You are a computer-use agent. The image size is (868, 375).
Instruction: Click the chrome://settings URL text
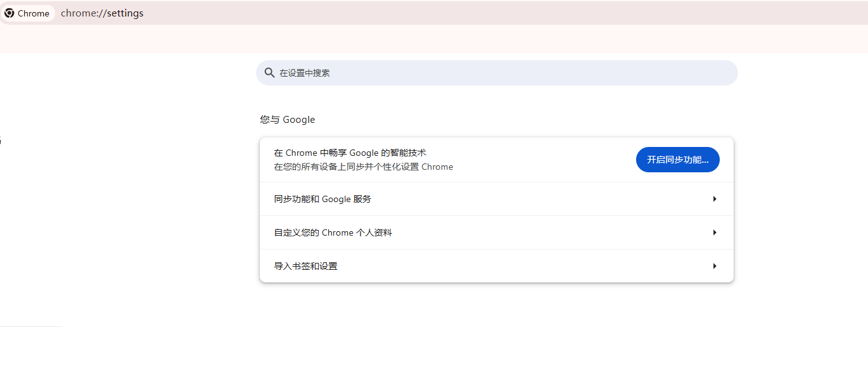pos(102,13)
